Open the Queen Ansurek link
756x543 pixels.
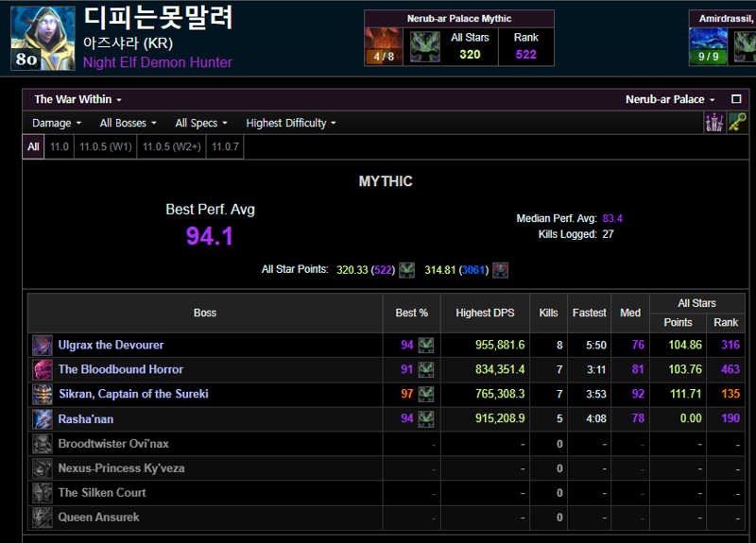pos(98,518)
